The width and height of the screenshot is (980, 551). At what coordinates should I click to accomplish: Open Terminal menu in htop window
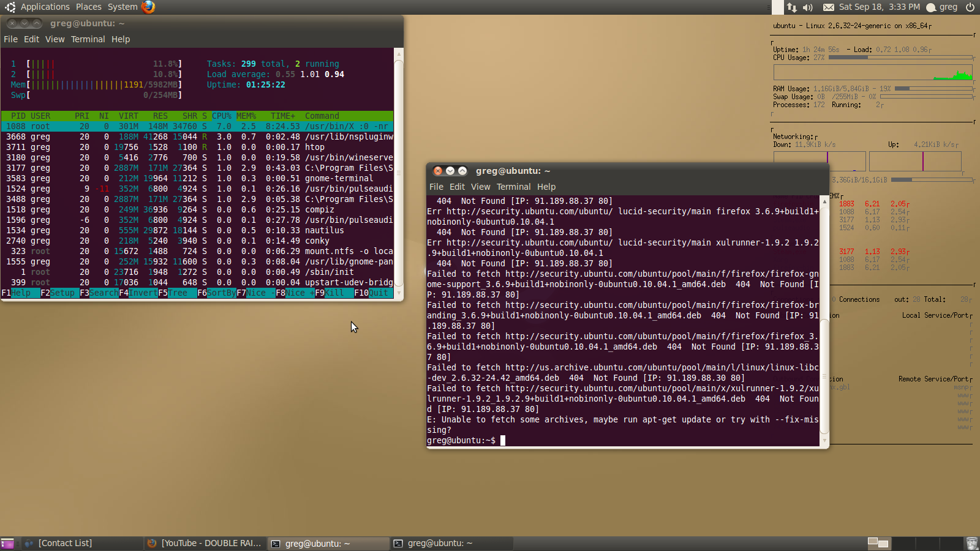click(88, 39)
